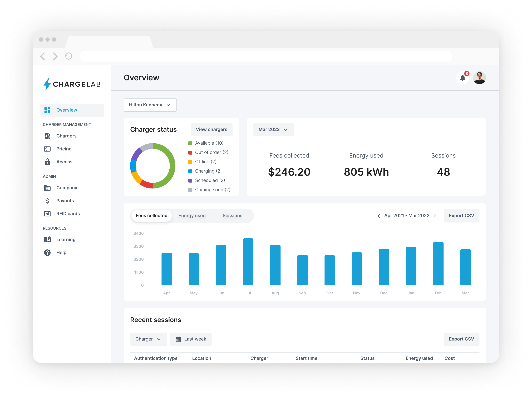The image size is (532, 398).
Task: Switch chart to Sessions view
Action: (x=232, y=216)
